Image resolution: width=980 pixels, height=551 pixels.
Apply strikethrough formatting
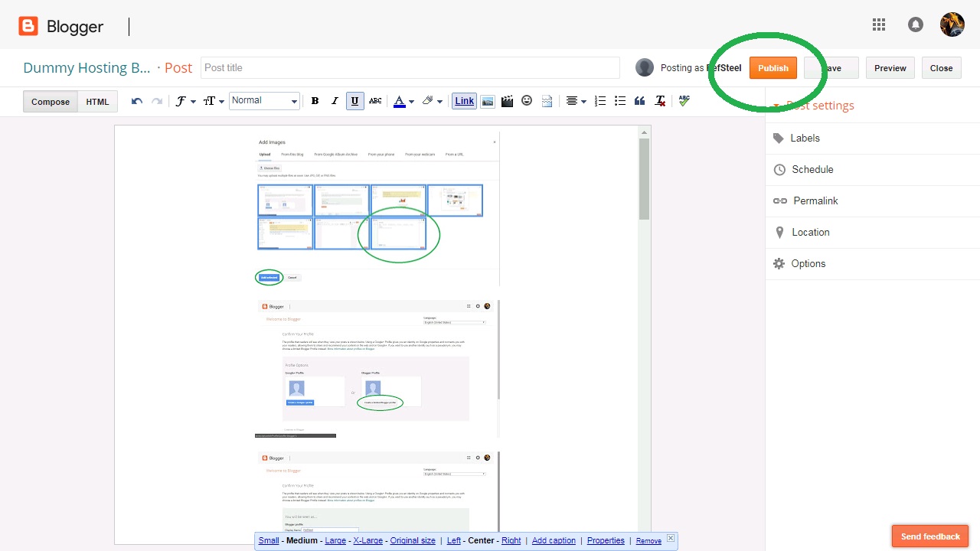(375, 101)
